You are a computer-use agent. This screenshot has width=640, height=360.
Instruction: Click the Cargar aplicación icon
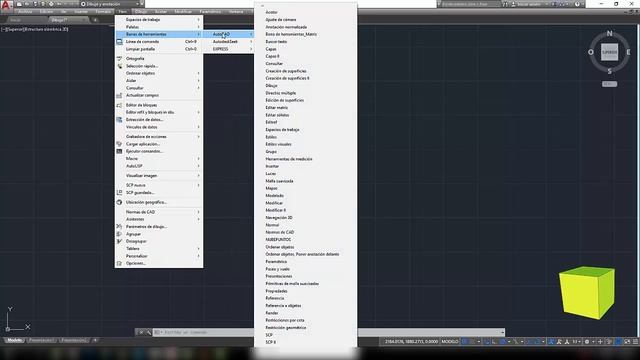click(x=119, y=144)
